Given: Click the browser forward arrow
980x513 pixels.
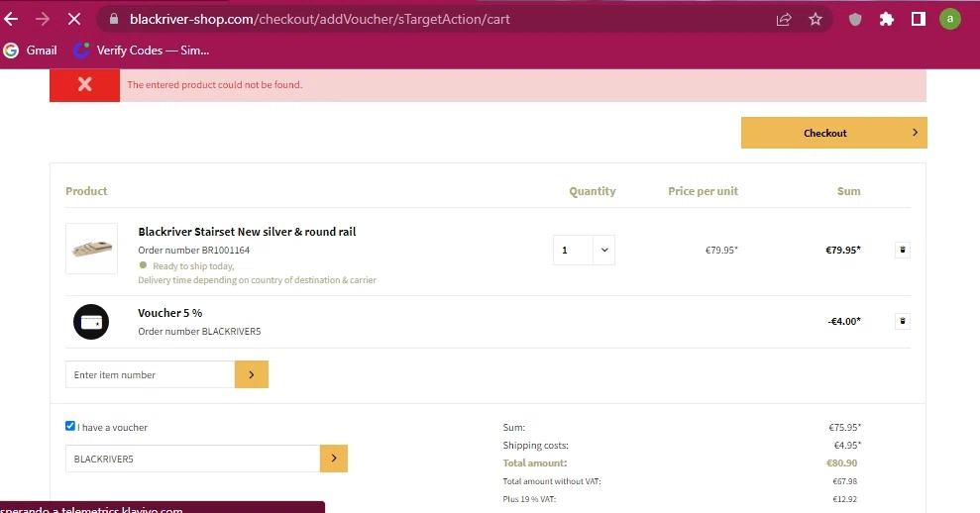Looking at the screenshot, I should (x=42, y=20).
